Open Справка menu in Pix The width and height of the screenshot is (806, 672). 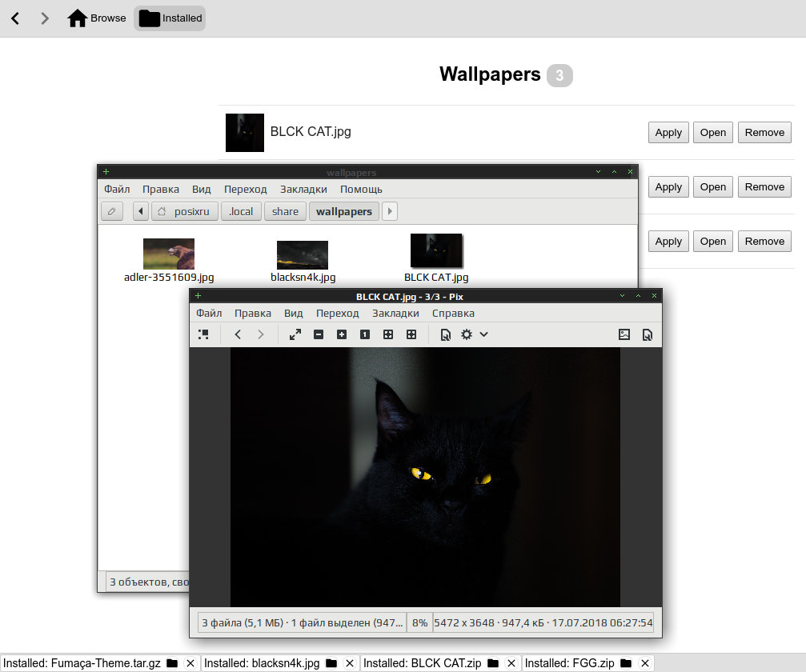coord(453,313)
